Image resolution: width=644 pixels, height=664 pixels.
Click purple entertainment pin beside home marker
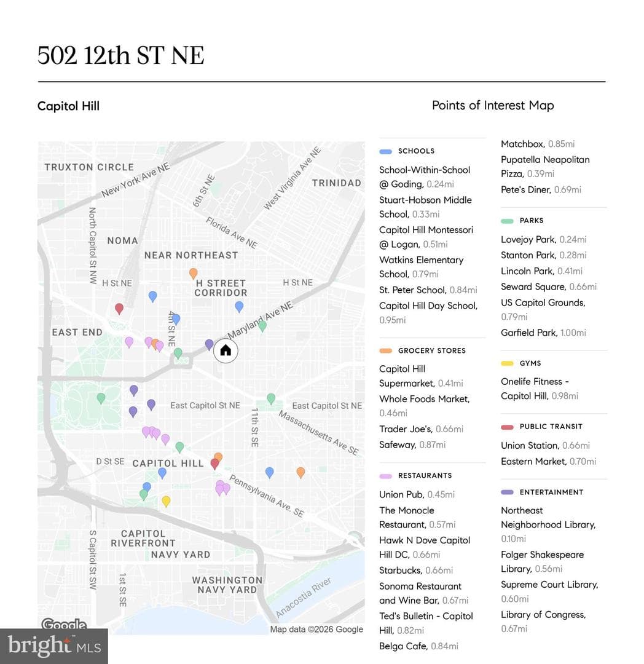(x=209, y=345)
